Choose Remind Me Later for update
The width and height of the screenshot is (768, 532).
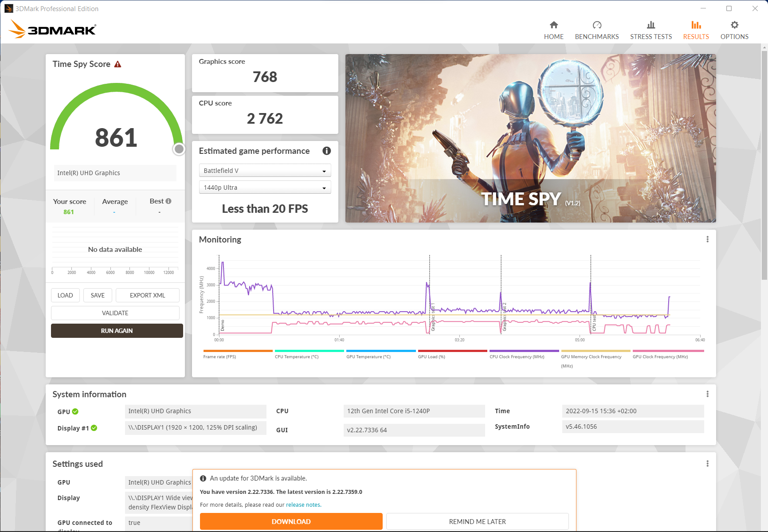(x=477, y=522)
